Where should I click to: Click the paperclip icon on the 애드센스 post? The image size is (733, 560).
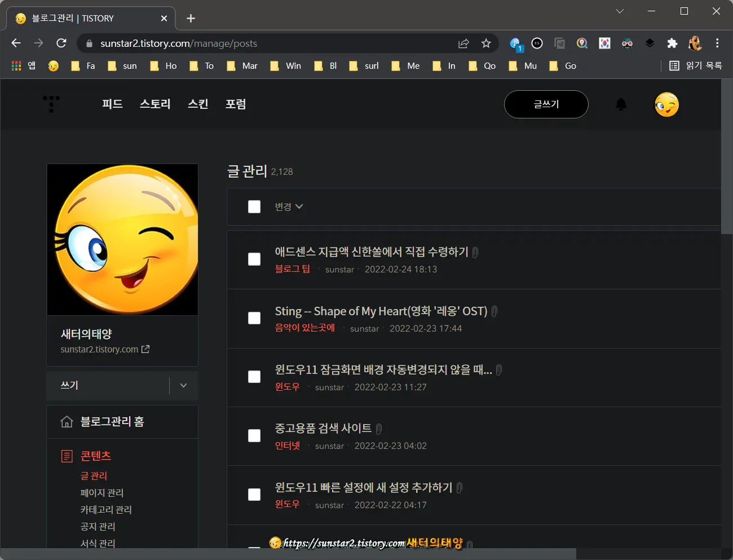point(474,252)
